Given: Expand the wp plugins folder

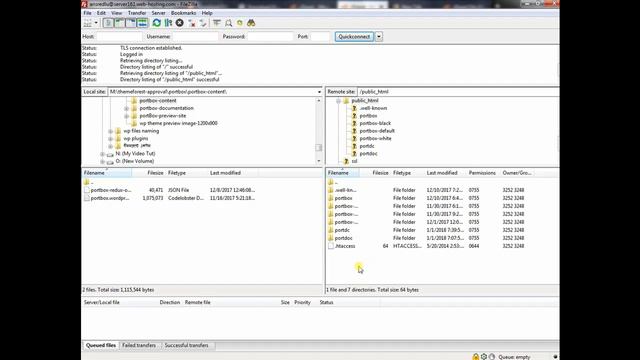Looking at the screenshot, I should point(111,139).
